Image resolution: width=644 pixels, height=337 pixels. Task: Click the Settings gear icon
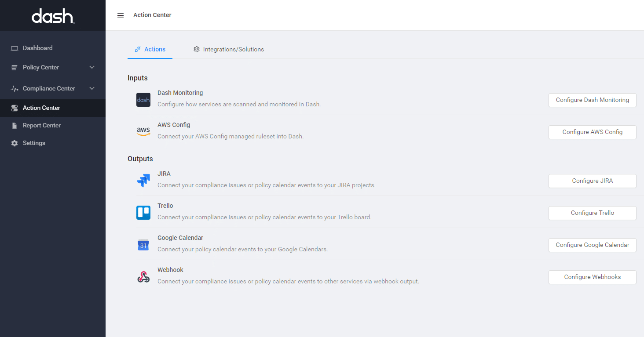15,143
